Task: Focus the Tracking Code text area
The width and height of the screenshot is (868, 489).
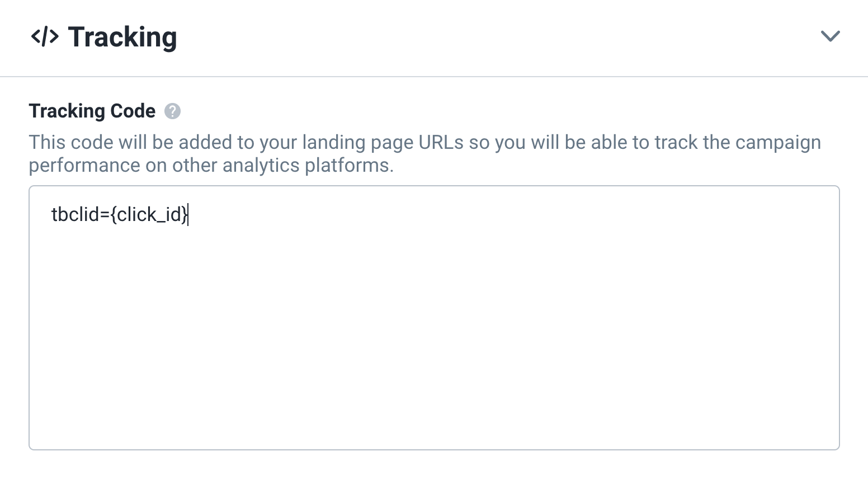Action: point(434,318)
